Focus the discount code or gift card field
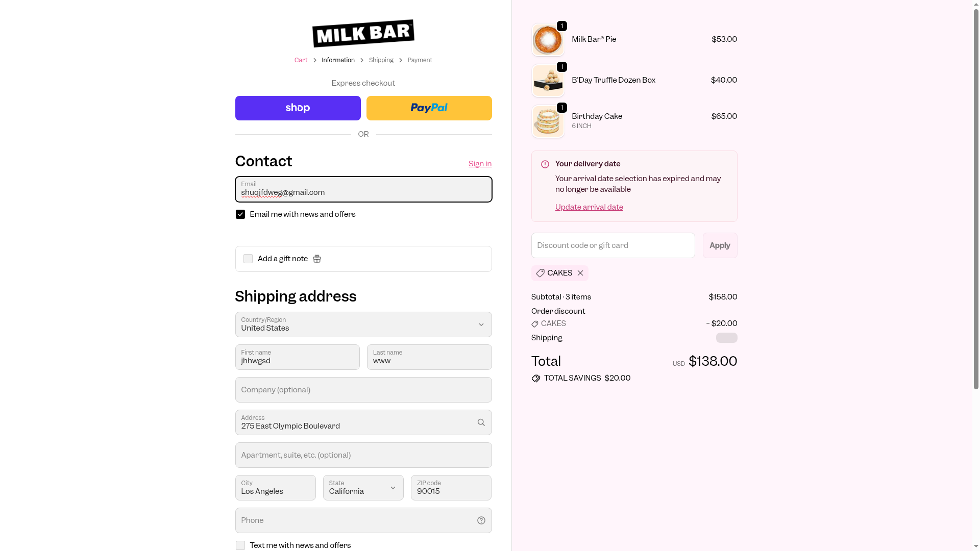 point(612,245)
